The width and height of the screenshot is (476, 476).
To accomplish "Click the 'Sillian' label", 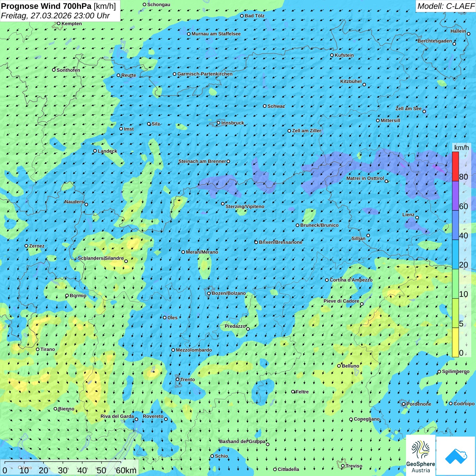I will pyautogui.click(x=358, y=238).
